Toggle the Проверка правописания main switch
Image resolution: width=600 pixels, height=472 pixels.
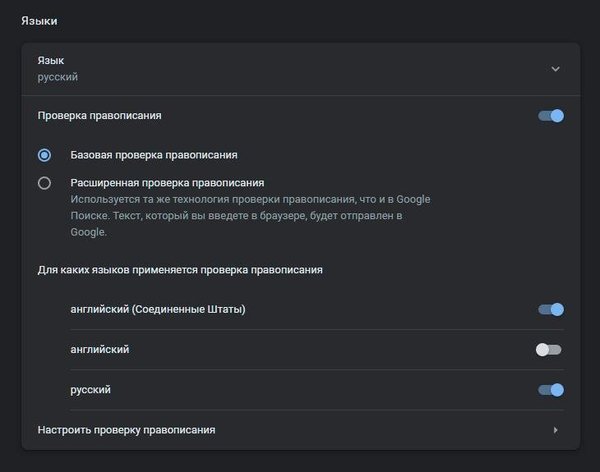(x=551, y=116)
